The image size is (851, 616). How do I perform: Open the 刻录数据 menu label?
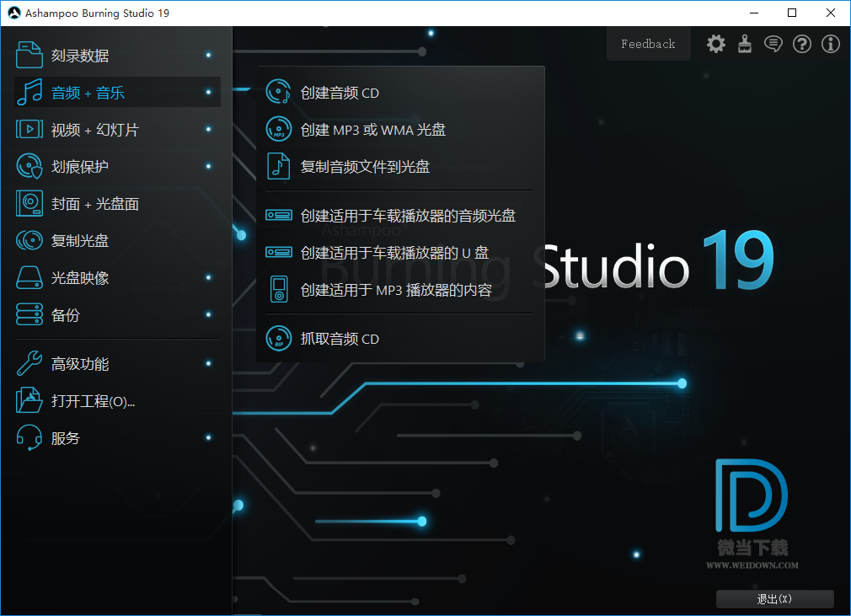(x=80, y=56)
